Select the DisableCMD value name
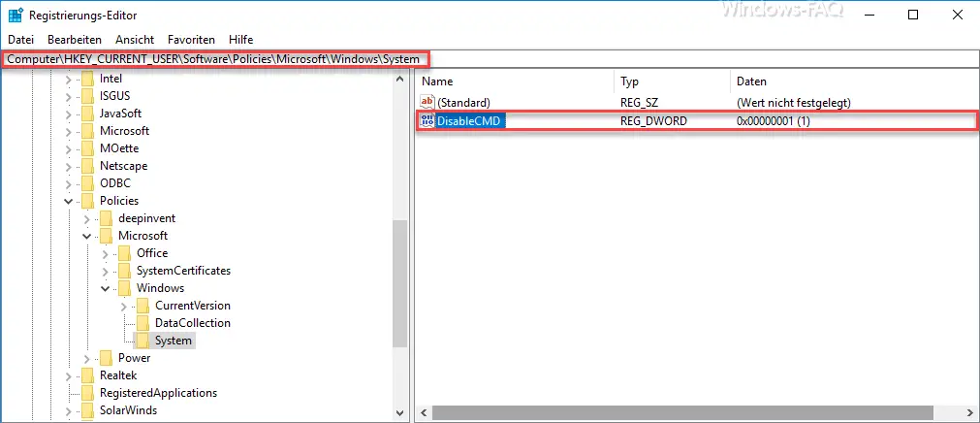The width and height of the screenshot is (980, 423). pos(469,121)
